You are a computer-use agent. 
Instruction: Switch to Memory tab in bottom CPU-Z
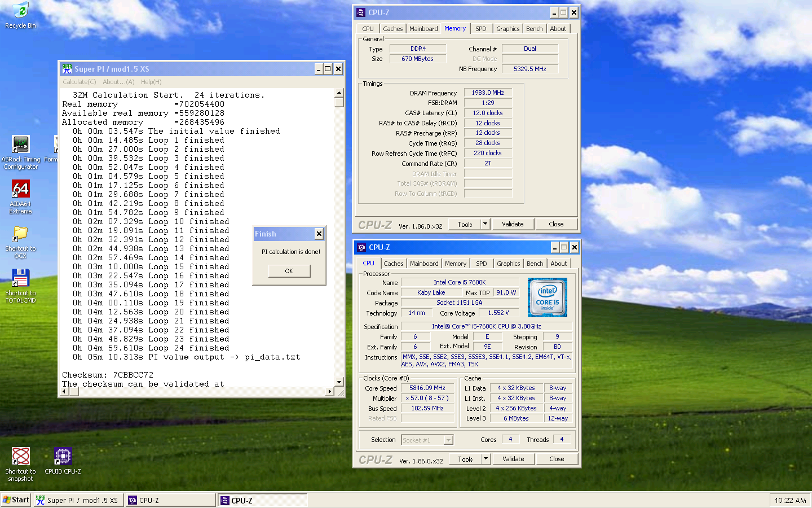456,264
